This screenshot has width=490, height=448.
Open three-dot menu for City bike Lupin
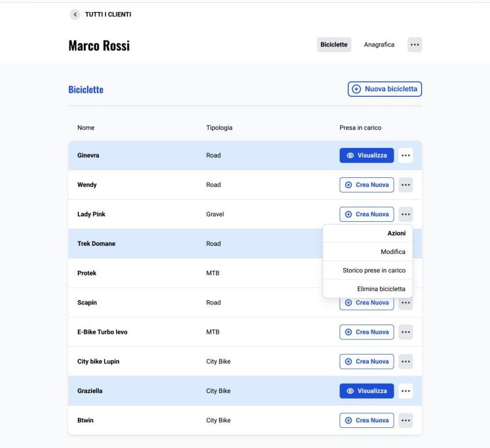coord(405,362)
